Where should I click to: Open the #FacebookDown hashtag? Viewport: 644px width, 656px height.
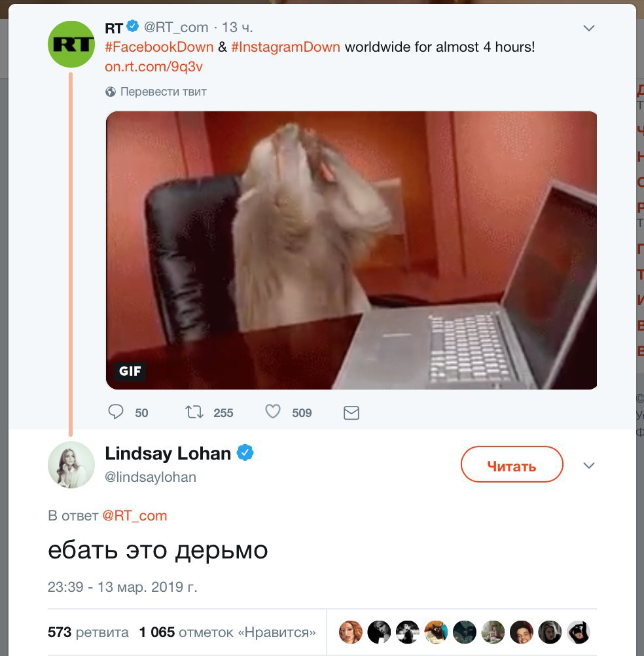click(x=159, y=47)
